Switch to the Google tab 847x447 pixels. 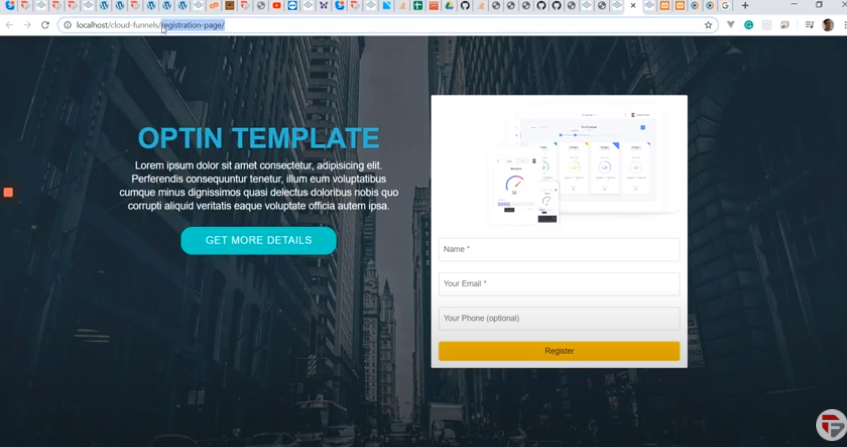point(726,6)
